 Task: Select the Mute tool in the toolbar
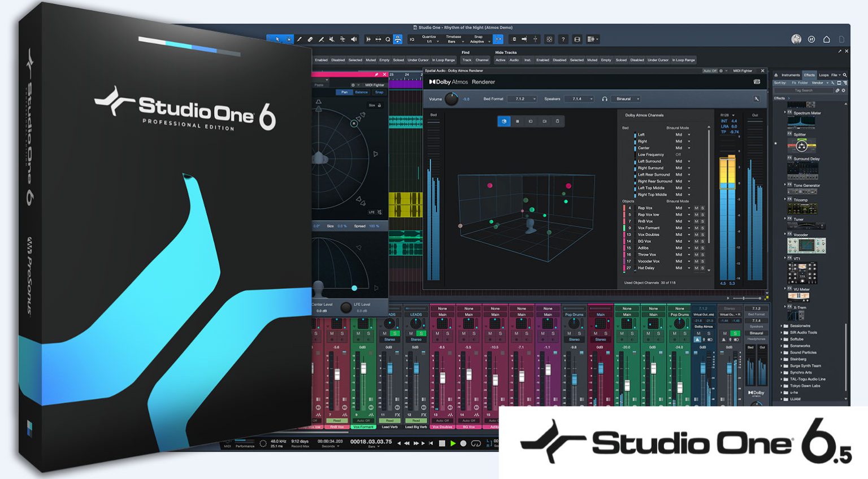pyautogui.click(x=332, y=39)
